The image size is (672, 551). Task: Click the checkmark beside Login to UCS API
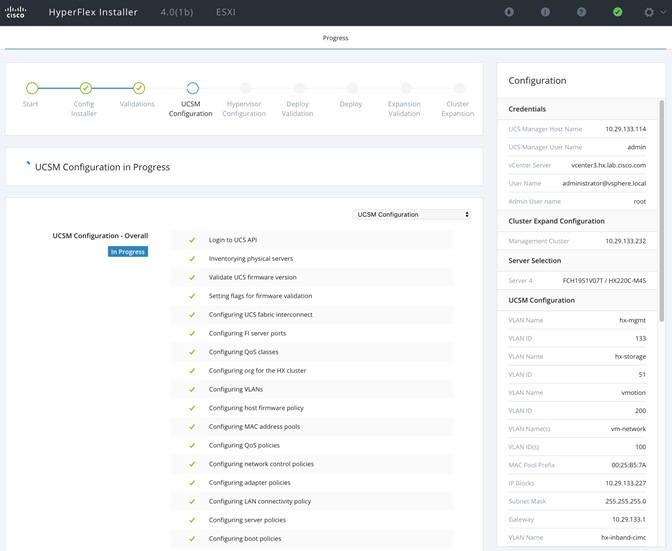[x=192, y=240]
